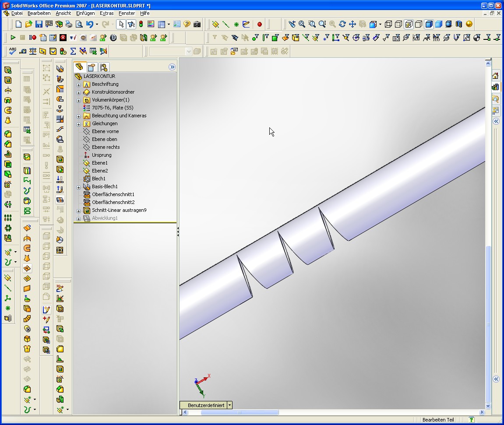
Task: Click the horizontal scrollbar under the viewport
Action: (x=240, y=412)
